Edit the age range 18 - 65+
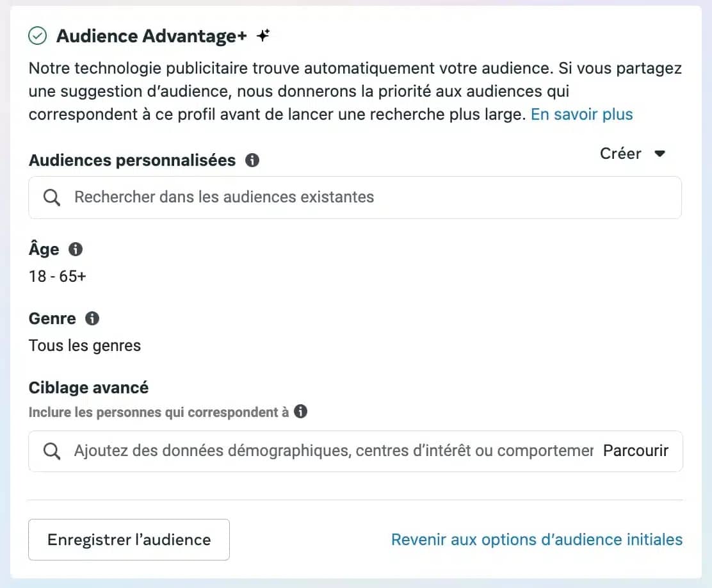This screenshot has height=588, width=712. 57,276
